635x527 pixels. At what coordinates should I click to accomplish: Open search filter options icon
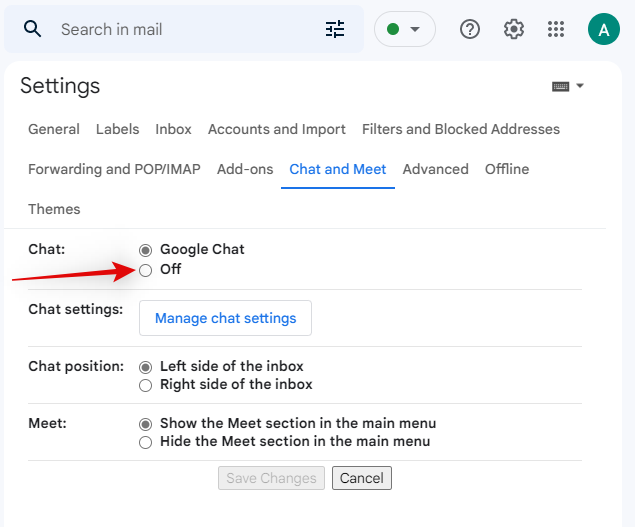coord(335,29)
